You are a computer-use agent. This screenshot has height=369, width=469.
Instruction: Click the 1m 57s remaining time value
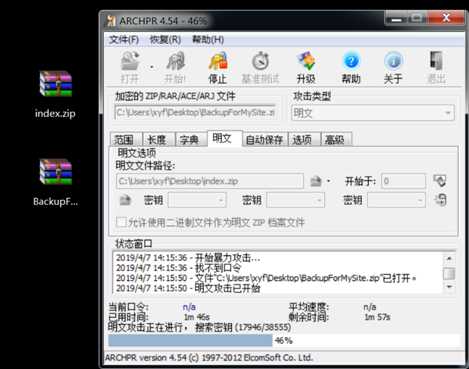click(377, 317)
